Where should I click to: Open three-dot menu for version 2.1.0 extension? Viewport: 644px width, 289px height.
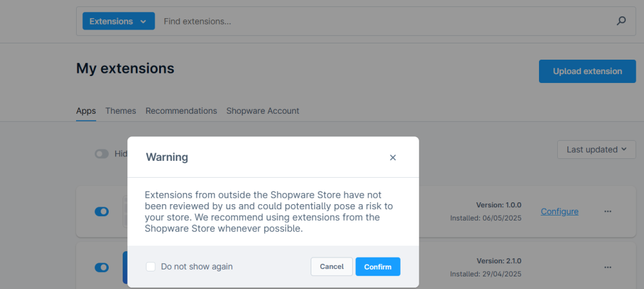coord(608,267)
